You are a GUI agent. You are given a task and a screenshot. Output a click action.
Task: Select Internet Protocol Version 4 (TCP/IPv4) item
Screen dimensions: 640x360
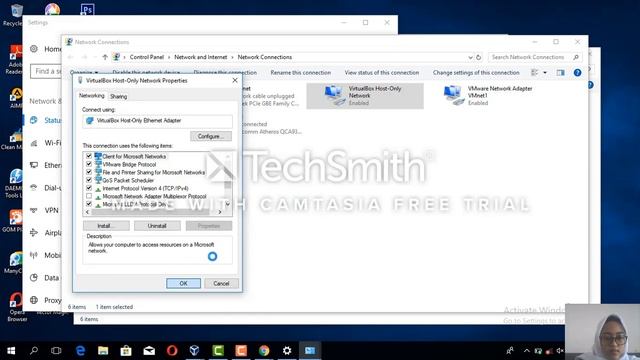tap(145, 188)
